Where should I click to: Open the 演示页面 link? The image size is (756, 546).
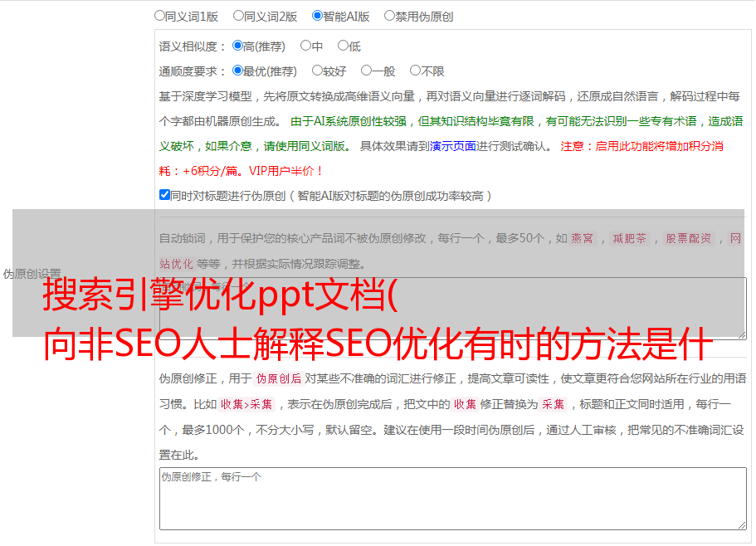(453, 146)
